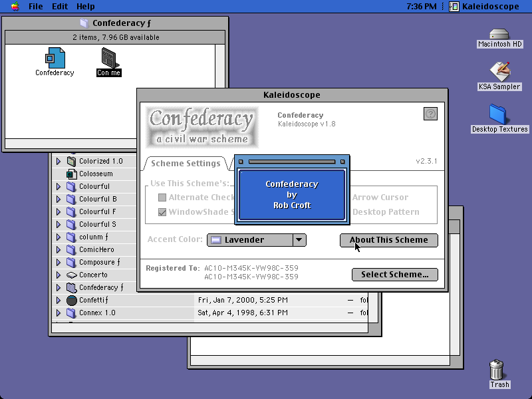532x399 pixels.
Task: Open the File menu
Action: 36,6
